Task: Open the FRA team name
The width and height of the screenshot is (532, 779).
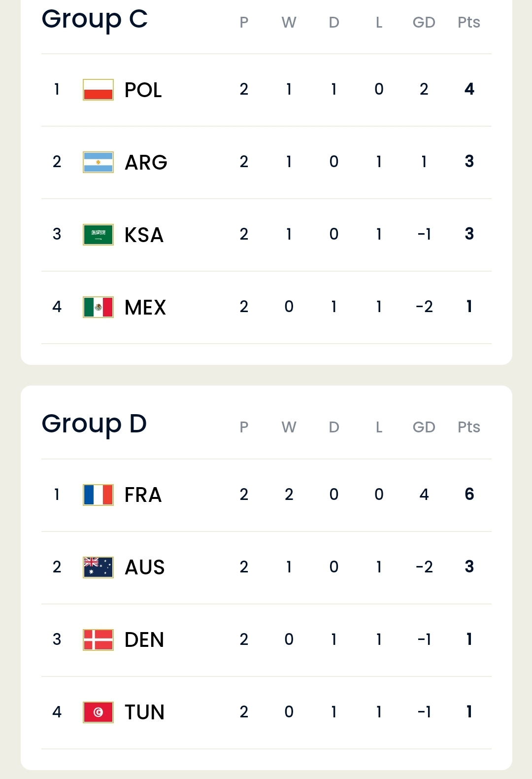Action: (143, 495)
